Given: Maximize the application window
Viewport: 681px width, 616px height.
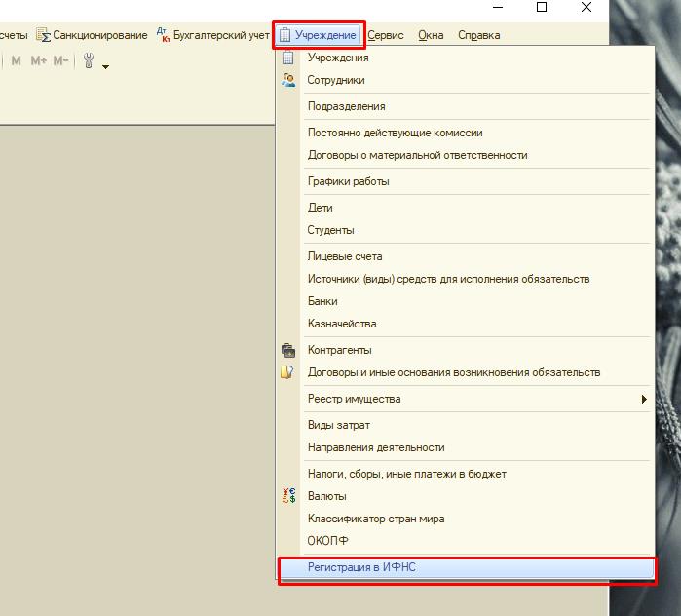Looking at the screenshot, I should tap(542, 8).
